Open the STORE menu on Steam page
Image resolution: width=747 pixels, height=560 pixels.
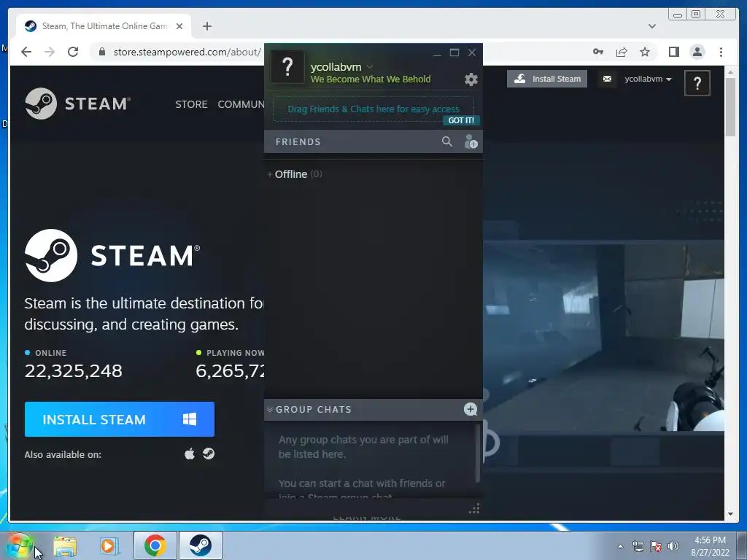point(191,104)
